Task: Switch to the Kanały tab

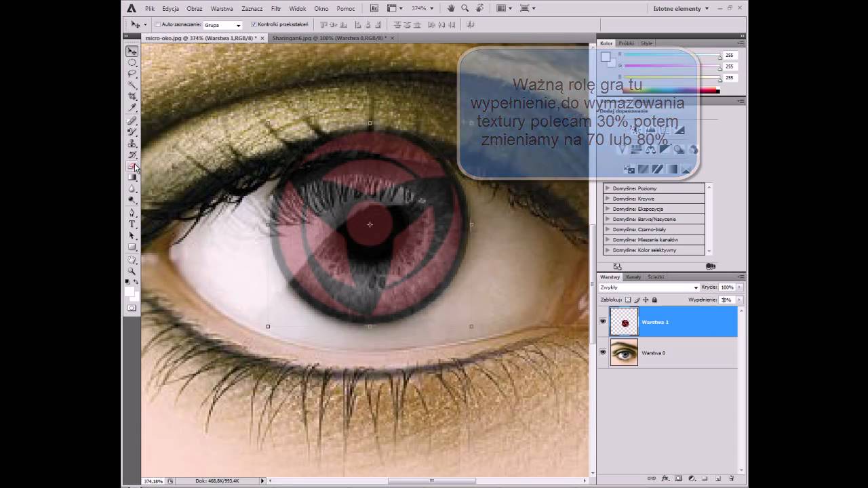Action: pyautogui.click(x=633, y=277)
